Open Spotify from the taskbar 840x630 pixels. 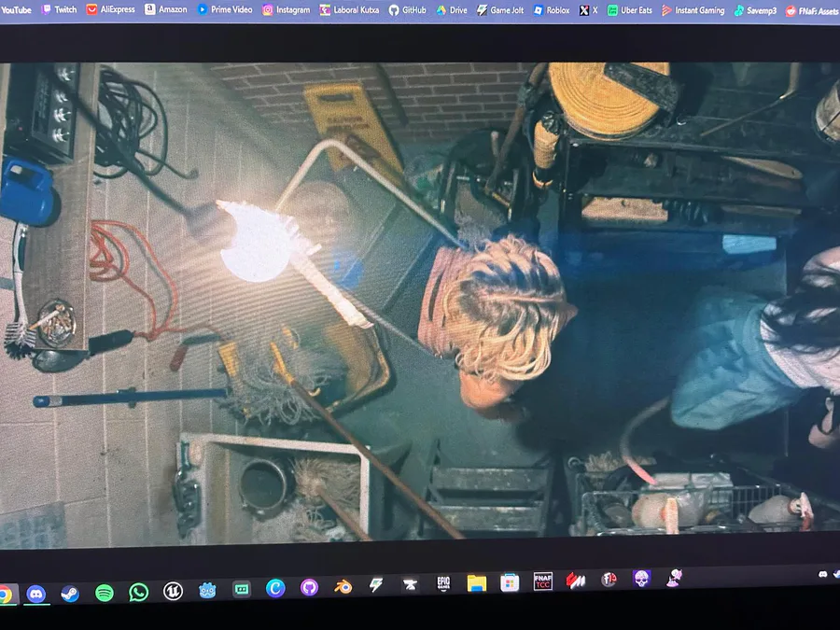point(104,593)
